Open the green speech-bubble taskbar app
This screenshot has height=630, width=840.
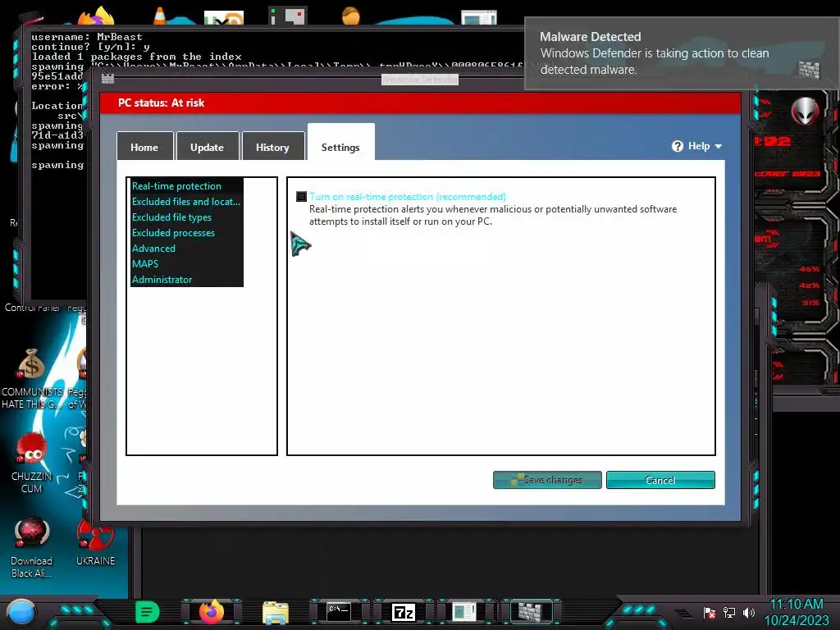point(148,612)
